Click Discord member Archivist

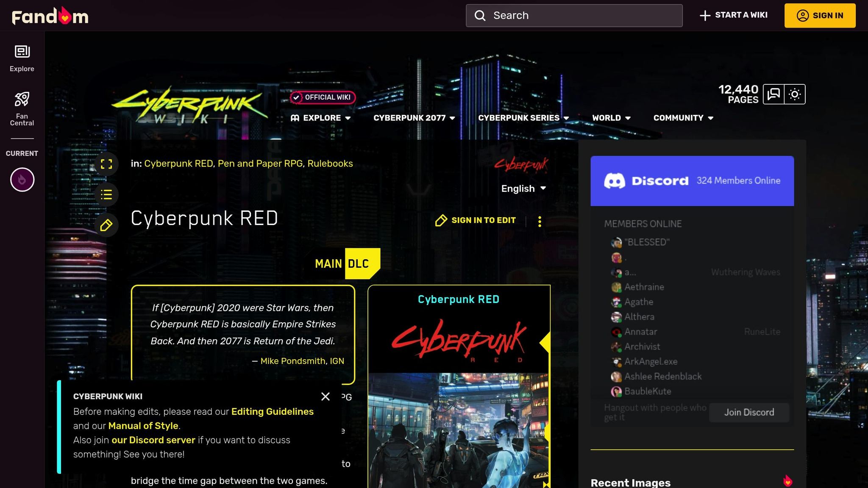point(642,347)
